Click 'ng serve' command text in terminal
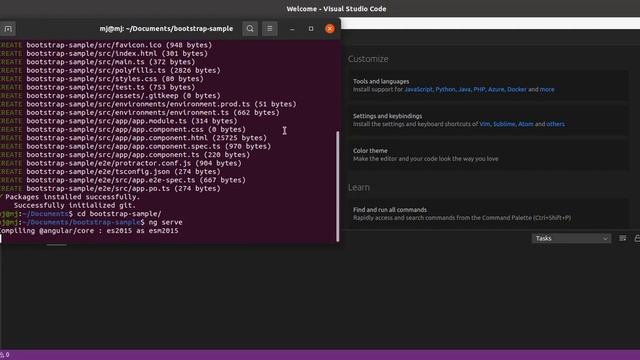 165,222
